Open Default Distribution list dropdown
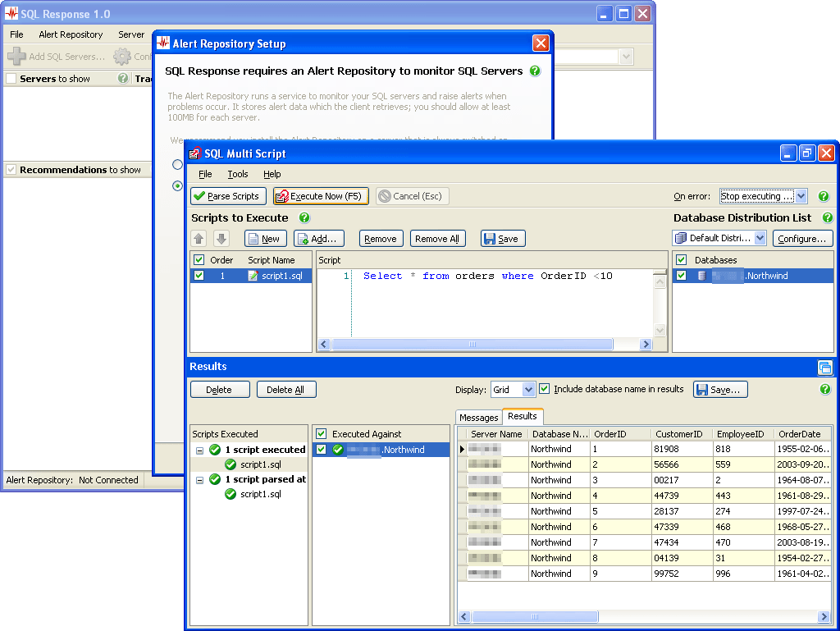Image resolution: width=840 pixels, height=631 pixels. pos(760,238)
